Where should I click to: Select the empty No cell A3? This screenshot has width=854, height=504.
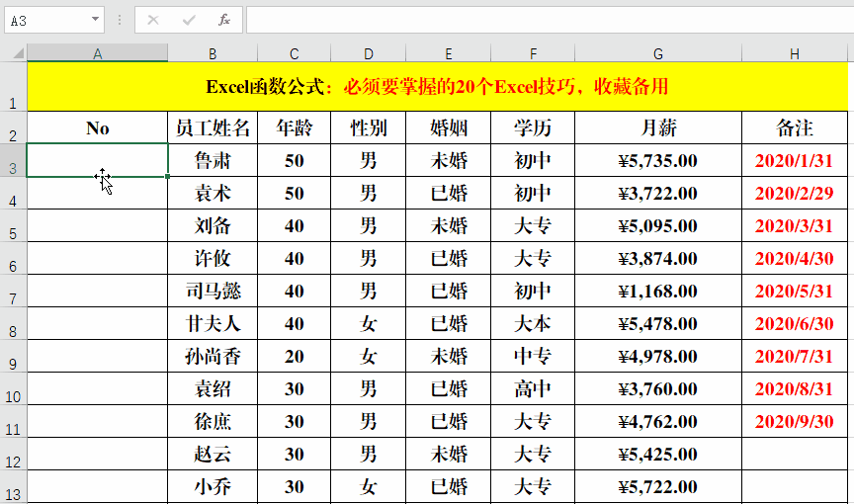(98, 160)
